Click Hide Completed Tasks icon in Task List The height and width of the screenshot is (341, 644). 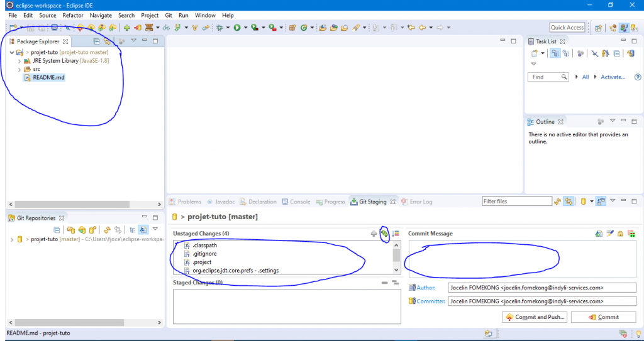pos(595,53)
